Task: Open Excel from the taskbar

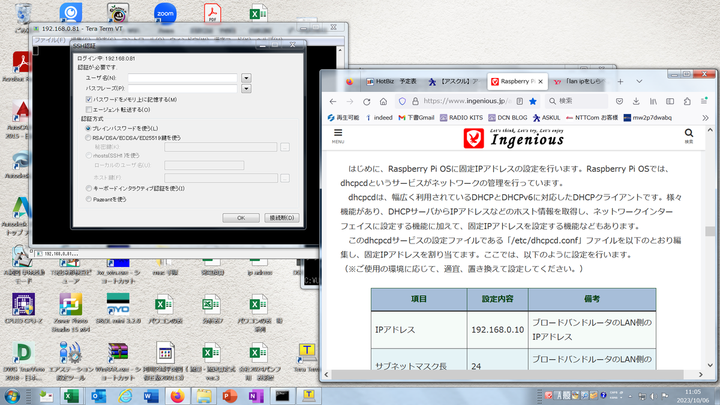Action: point(71,396)
